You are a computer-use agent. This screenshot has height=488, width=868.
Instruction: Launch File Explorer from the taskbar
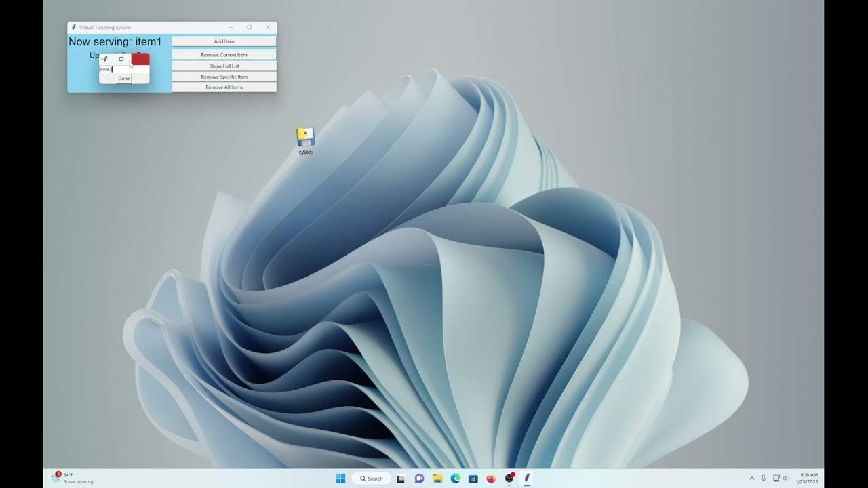click(x=437, y=479)
